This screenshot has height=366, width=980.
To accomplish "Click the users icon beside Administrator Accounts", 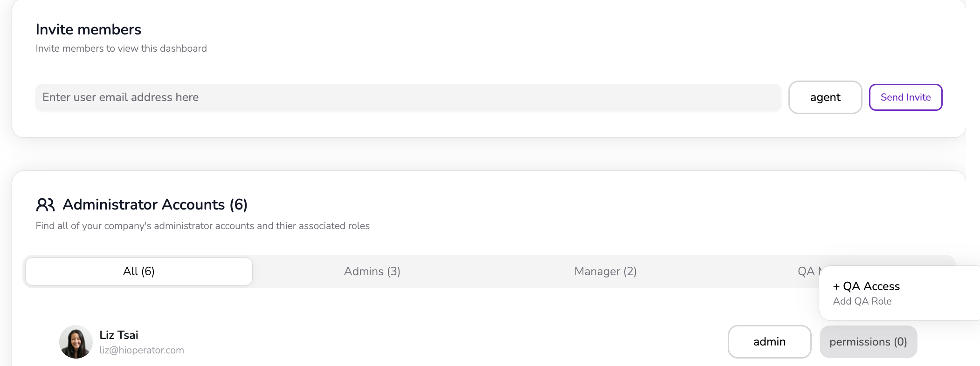I will point(45,204).
